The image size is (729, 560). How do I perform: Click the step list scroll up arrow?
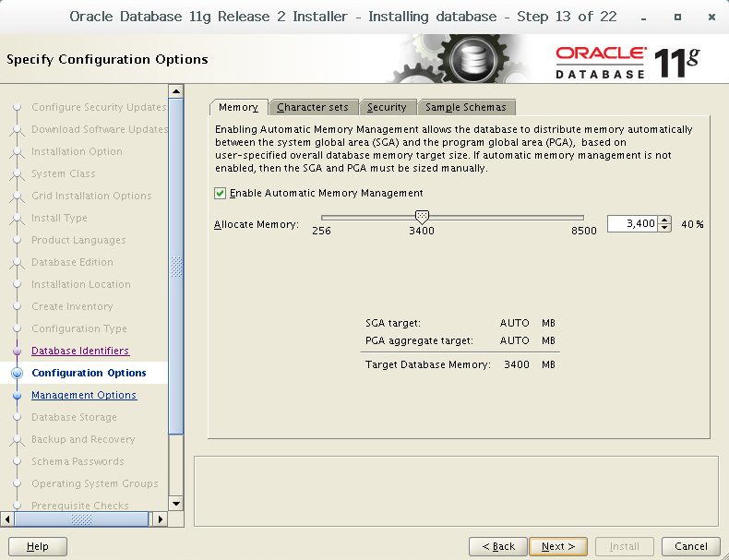pyautogui.click(x=175, y=91)
